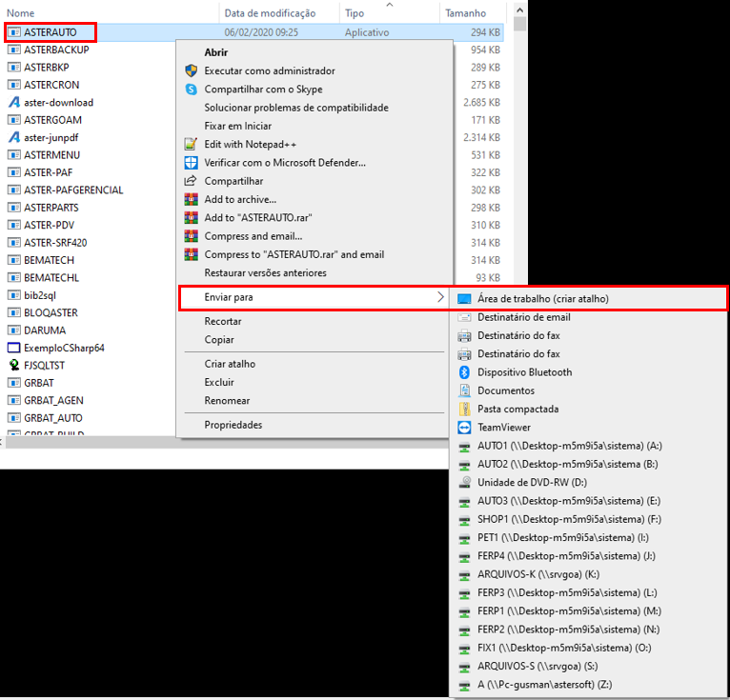This screenshot has width=730, height=700.
Task: Click the scroll-up arrow of the file list scrollbar
Action: tap(520, 10)
